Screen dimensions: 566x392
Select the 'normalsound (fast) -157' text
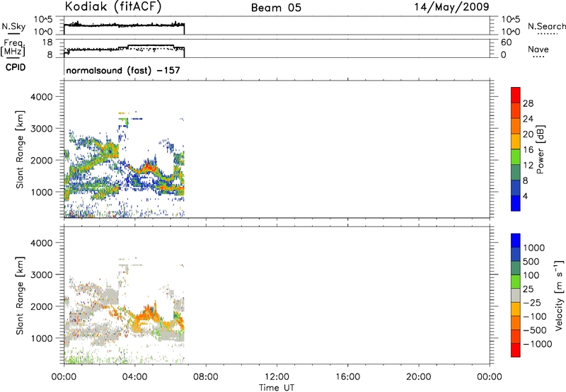(123, 70)
